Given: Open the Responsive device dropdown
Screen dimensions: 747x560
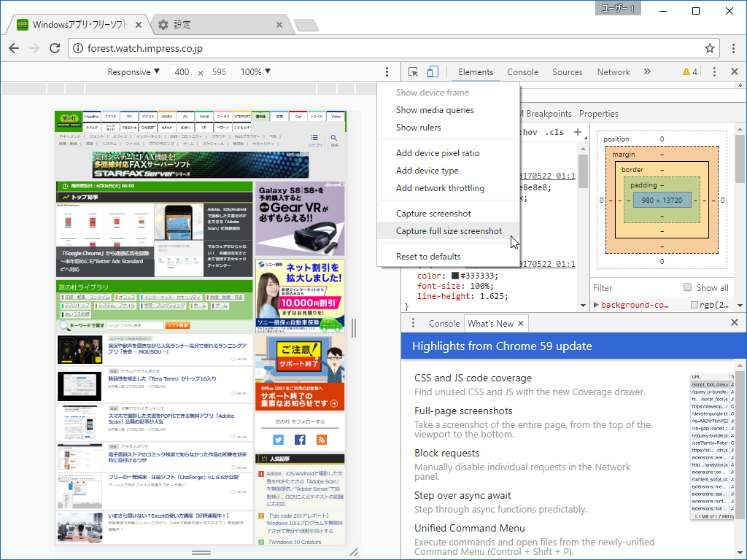Looking at the screenshot, I should coord(133,72).
